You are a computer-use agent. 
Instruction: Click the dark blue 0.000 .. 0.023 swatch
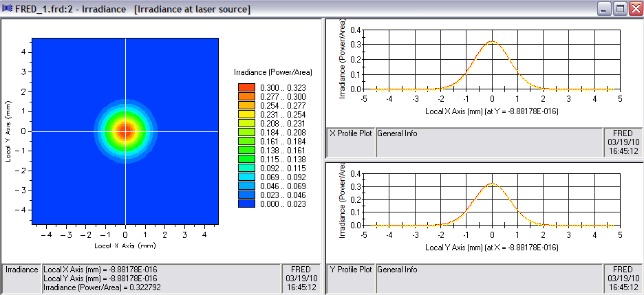(x=246, y=204)
